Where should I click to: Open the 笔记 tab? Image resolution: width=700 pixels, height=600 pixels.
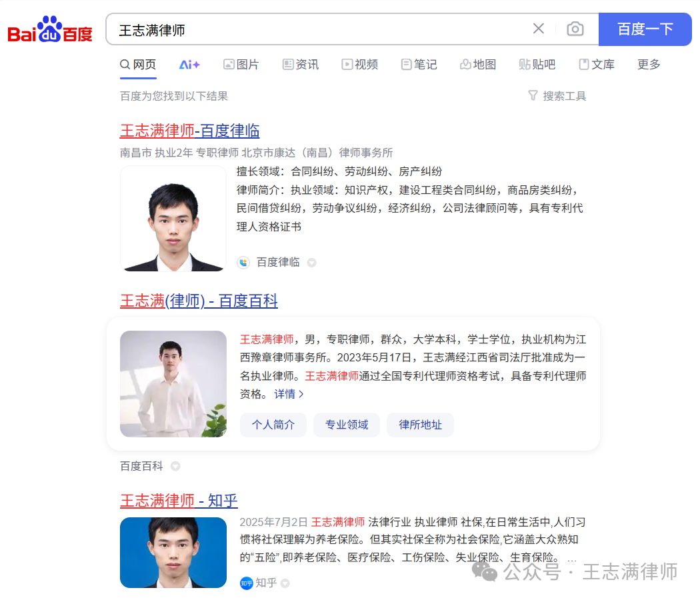pos(419,65)
